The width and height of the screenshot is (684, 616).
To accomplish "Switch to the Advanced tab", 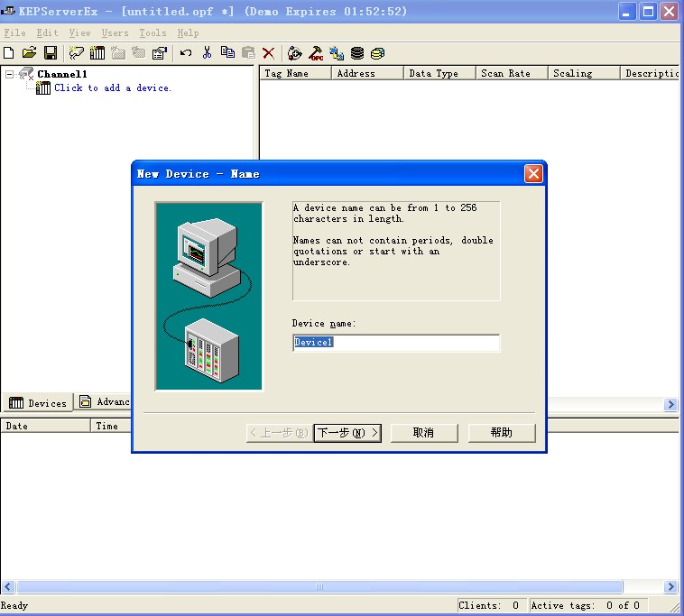I will (x=104, y=401).
